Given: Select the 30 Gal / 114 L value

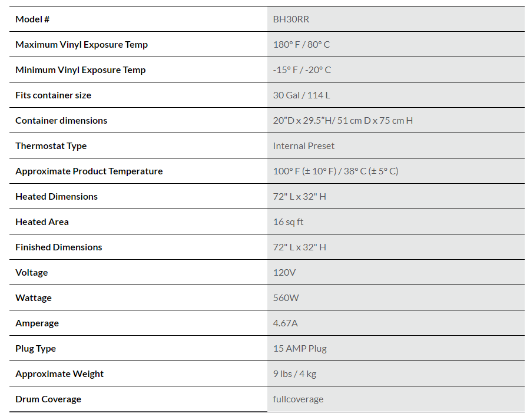Looking at the screenshot, I should (301, 95).
